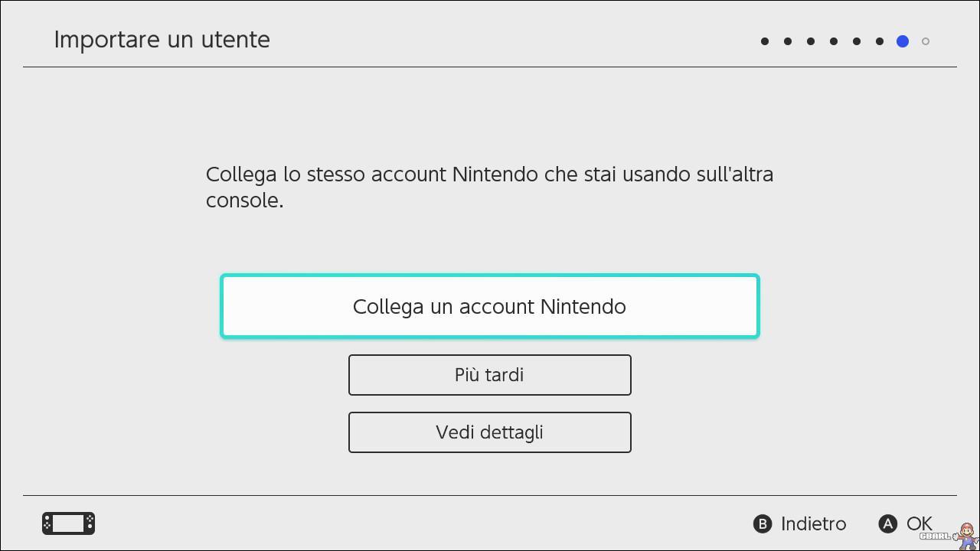Click the fourth progress step dot
The image size is (980, 551).
[834, 41]
